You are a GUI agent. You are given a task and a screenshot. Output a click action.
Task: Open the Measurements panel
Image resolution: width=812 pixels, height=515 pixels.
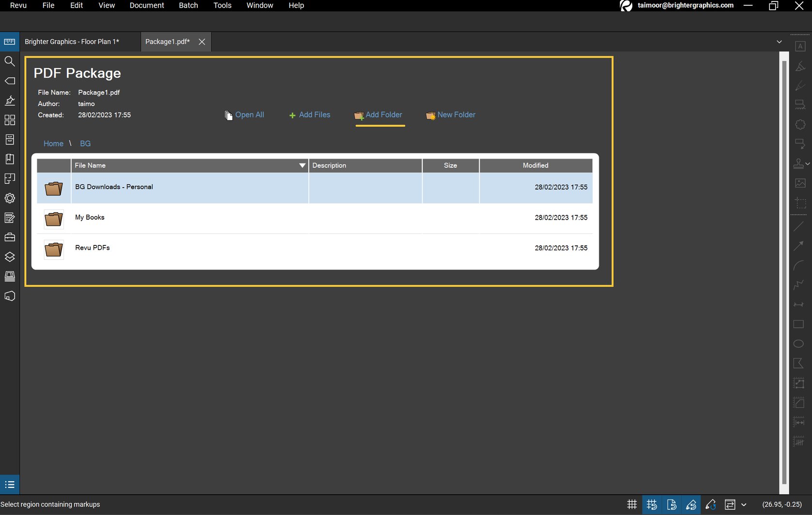click(9, 41)
